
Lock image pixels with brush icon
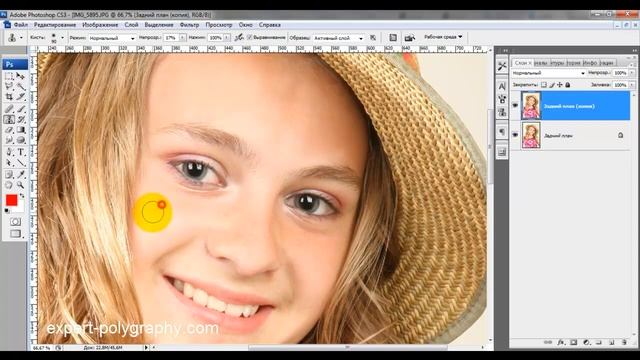[x=552, y=85]
